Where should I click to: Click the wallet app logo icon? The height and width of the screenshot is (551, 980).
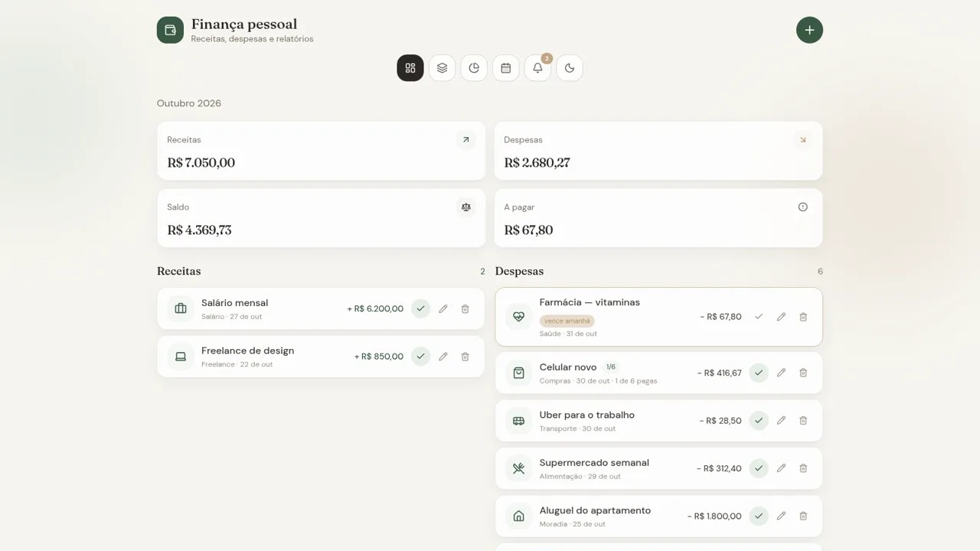click(x=170, y=30)
